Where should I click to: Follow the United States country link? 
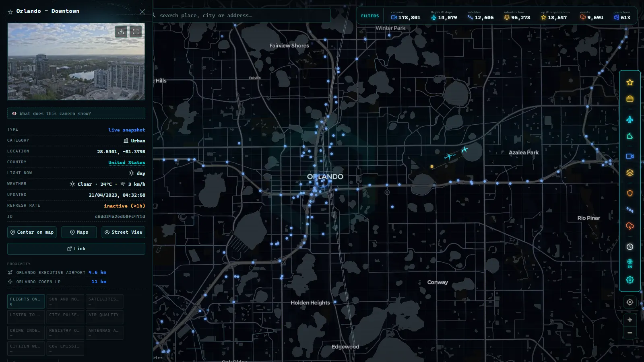tap(126, 162)
